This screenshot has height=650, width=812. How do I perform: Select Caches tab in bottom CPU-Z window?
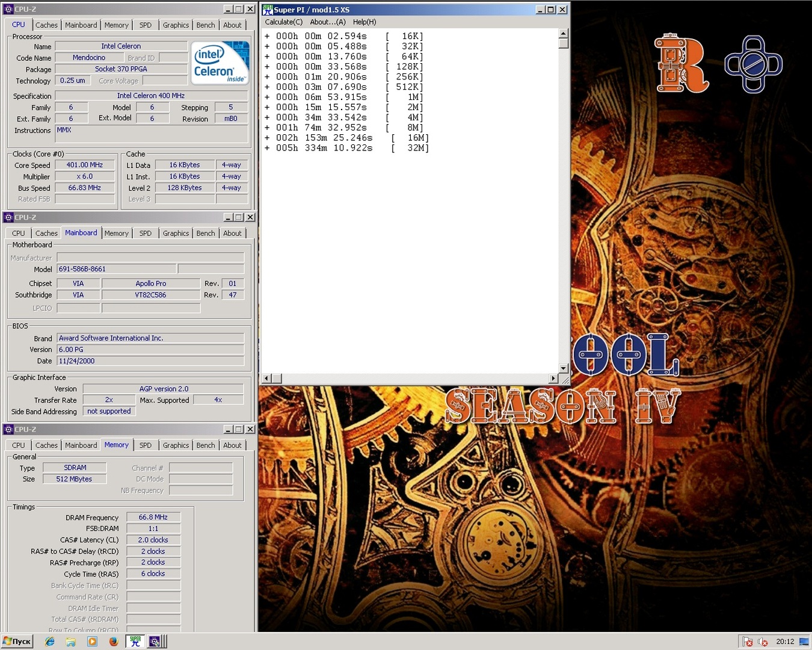point(46,445)
